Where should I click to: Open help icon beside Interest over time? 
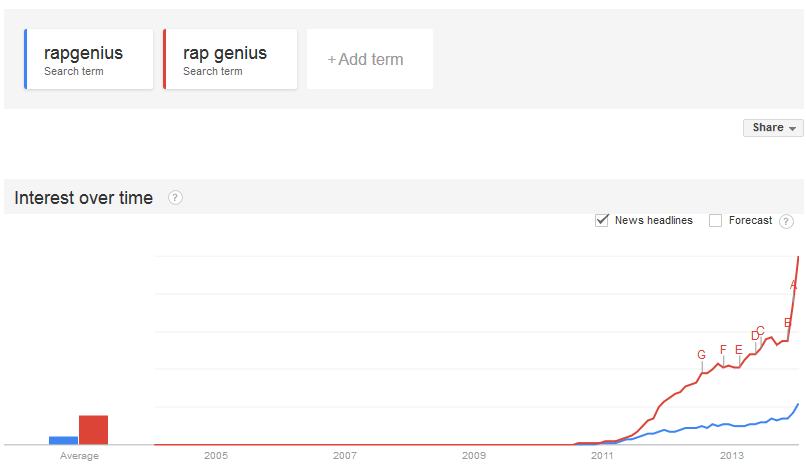tap(176, 198)
